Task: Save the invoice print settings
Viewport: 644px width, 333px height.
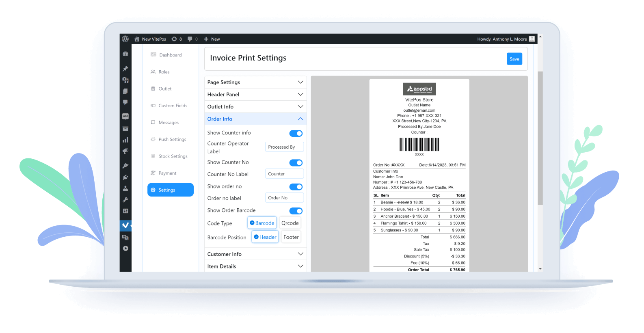Action: point(514,59)
